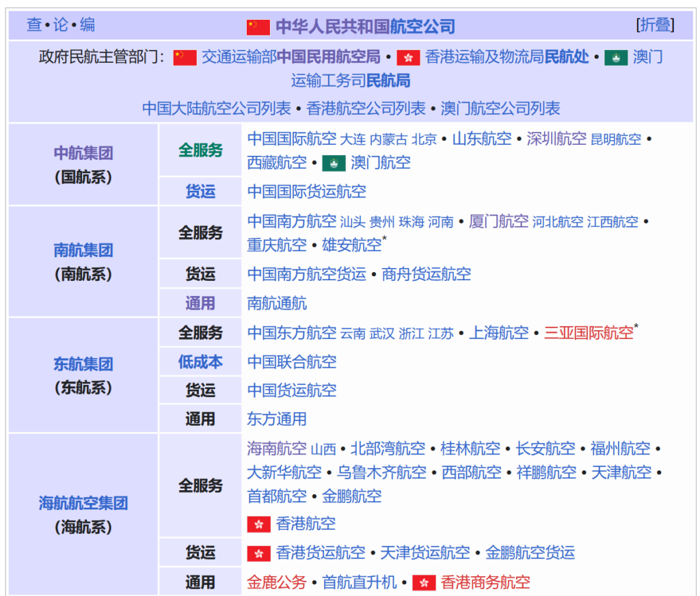Select the 珠海 branch link
The width and height of the screenshot is (700, 596).
pyautogui.click(x=412, y=222)
